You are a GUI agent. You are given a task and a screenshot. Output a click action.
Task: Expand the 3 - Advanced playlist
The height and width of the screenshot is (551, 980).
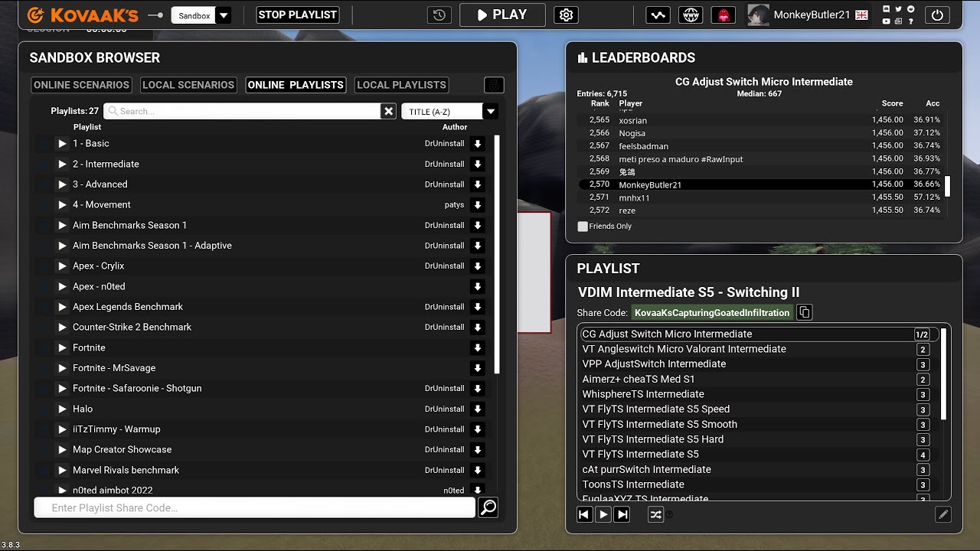[x=62, y=184]
